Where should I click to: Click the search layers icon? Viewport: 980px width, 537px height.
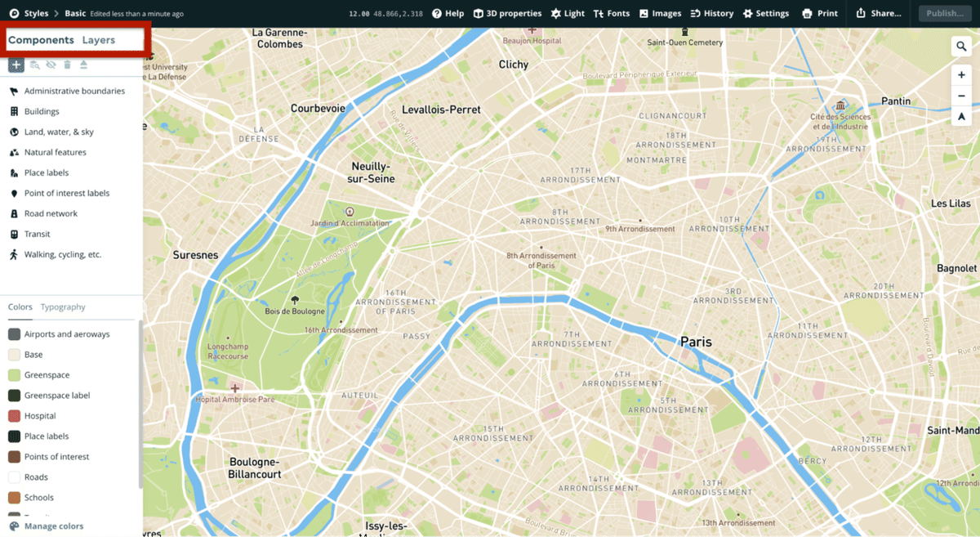(x=34, y=64)
